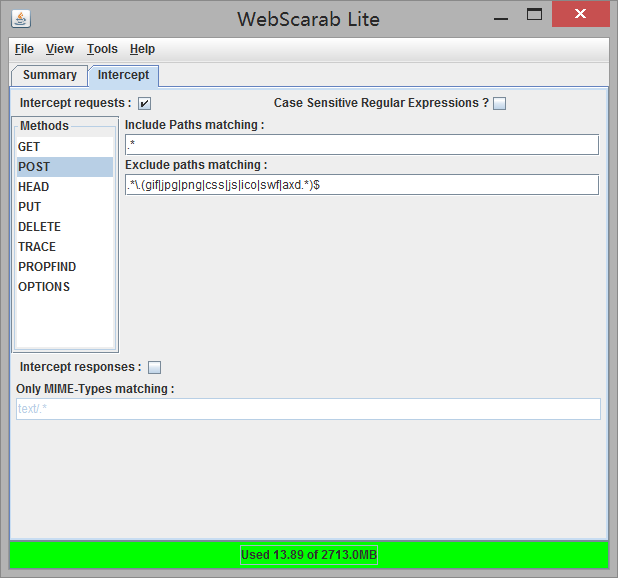Viewport: 618px width, 578px height.
Task: Click the Exclude paths matching field
Action: click(x=362, y=184)
